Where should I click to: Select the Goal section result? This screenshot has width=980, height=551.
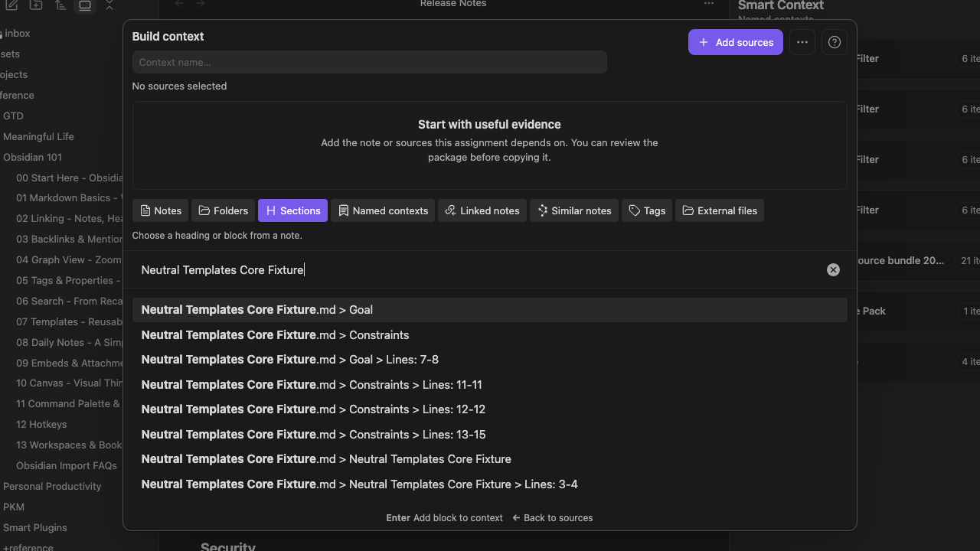490,310
